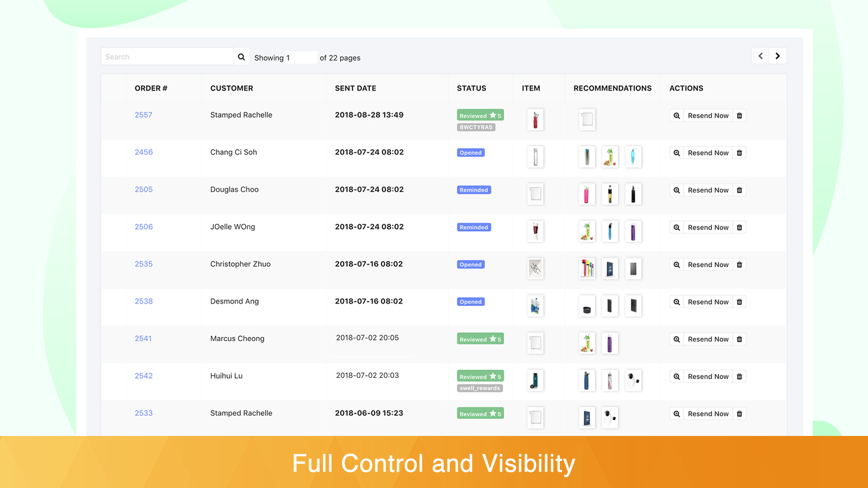868x488 pixels.
Task: Open second recommendation thumbnail for order 2541
Action: (610, 343)
